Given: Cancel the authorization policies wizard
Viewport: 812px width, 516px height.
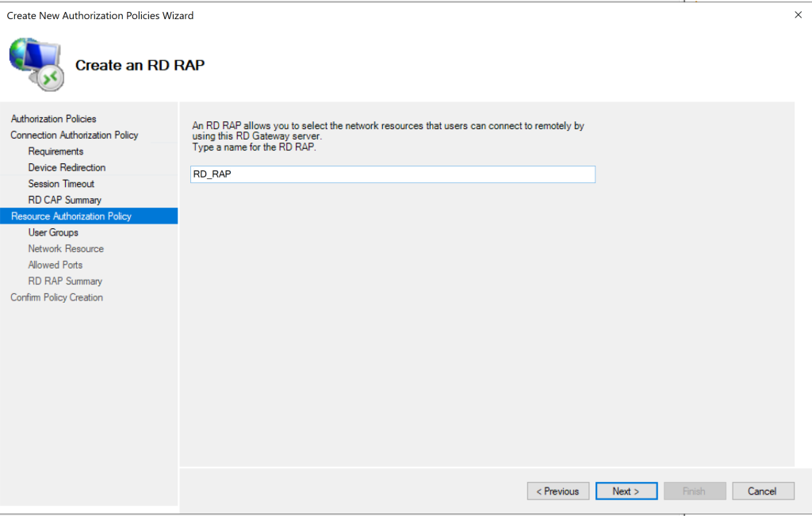Looking at the screenshot, I should [x=763, y=491].
